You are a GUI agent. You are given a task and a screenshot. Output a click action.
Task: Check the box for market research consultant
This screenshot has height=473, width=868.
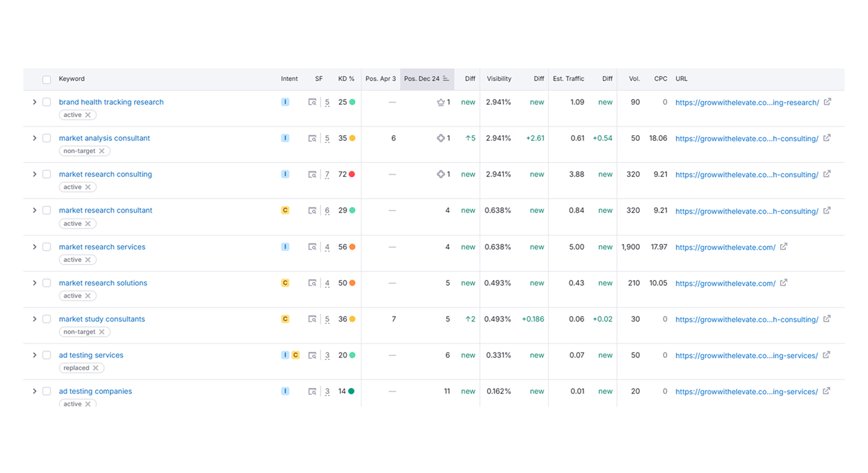tap(47, 210)
